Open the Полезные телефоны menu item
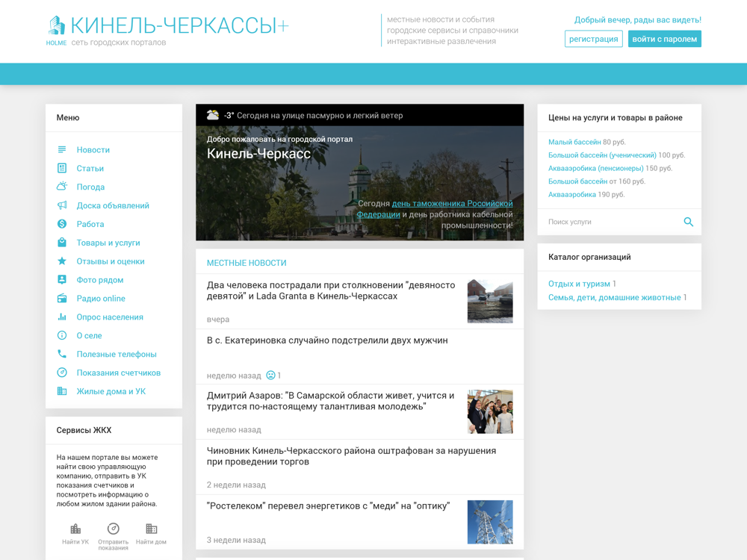The image size is (747, 560). [117, 354]
